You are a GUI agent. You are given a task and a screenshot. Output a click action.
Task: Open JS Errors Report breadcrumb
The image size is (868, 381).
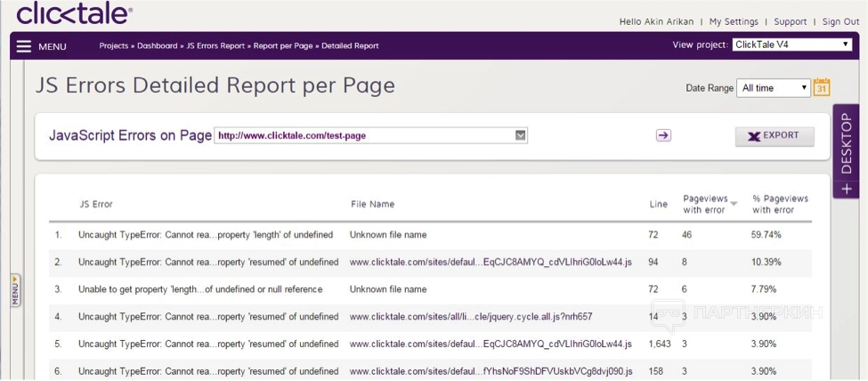215,45
